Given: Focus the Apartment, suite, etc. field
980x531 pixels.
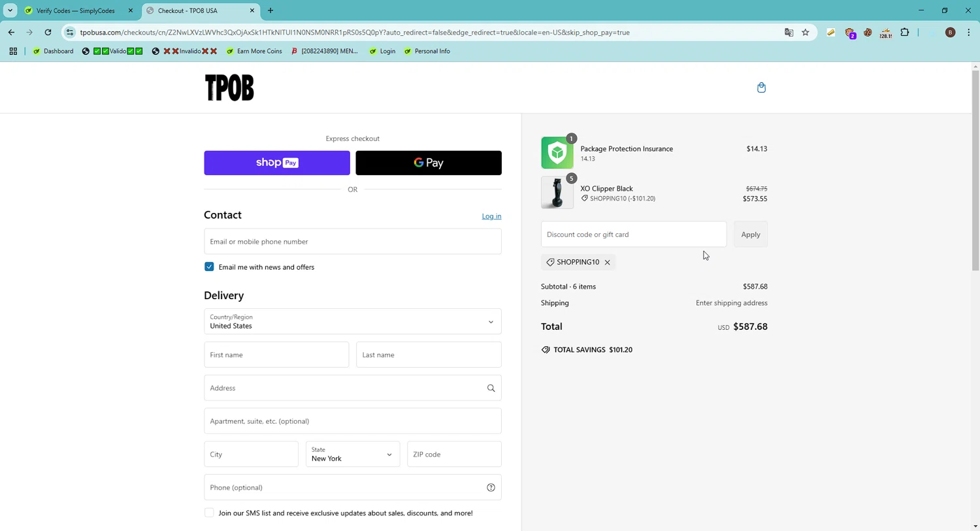Looking at the screenshot, I should (x=353, y=421).
